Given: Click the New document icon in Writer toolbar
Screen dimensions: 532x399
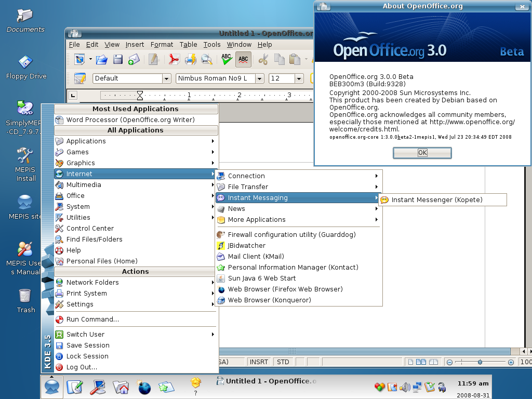Looking at the screenshot, I should 79,59.
